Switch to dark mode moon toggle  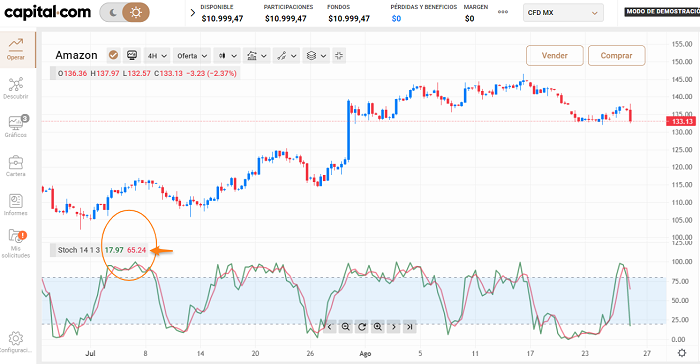(112, 13)
